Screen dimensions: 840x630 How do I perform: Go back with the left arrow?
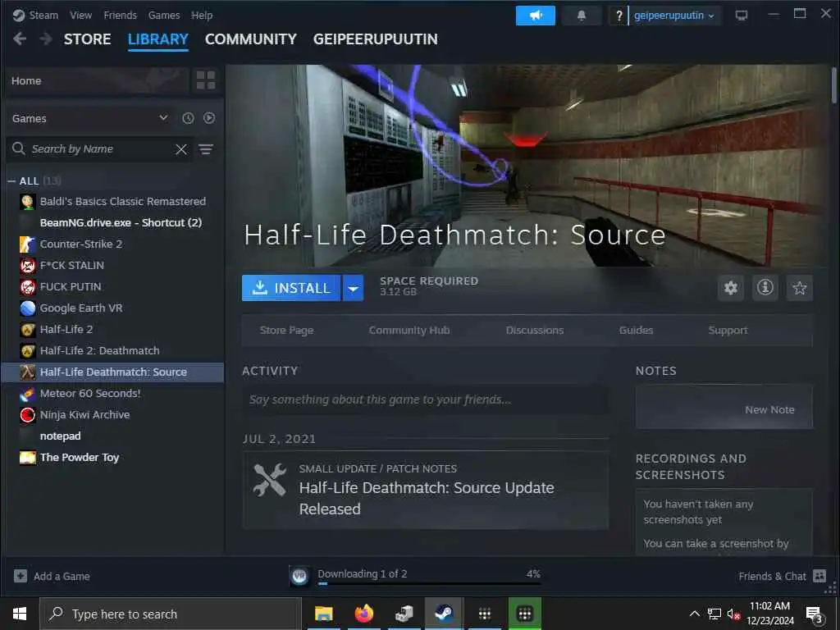[x=20, y=39]
